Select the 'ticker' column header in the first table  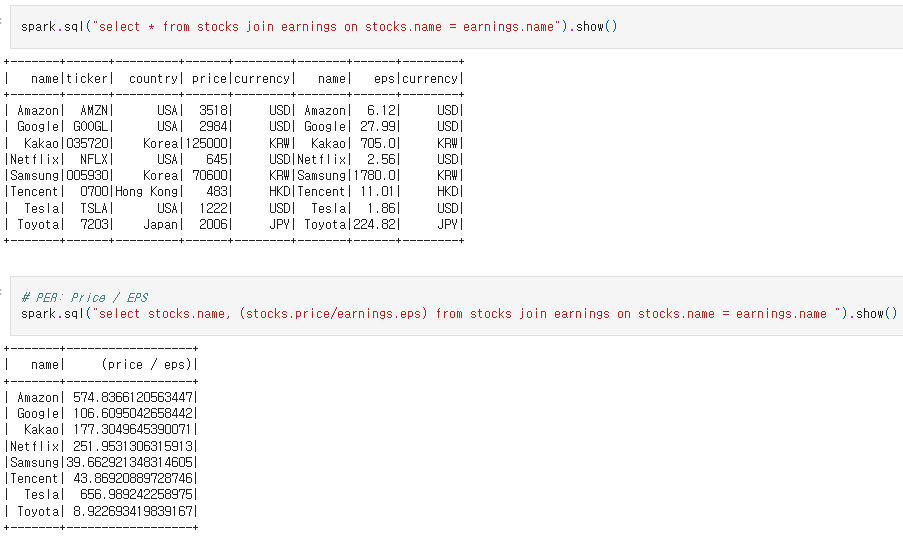[x=87, y=79]
